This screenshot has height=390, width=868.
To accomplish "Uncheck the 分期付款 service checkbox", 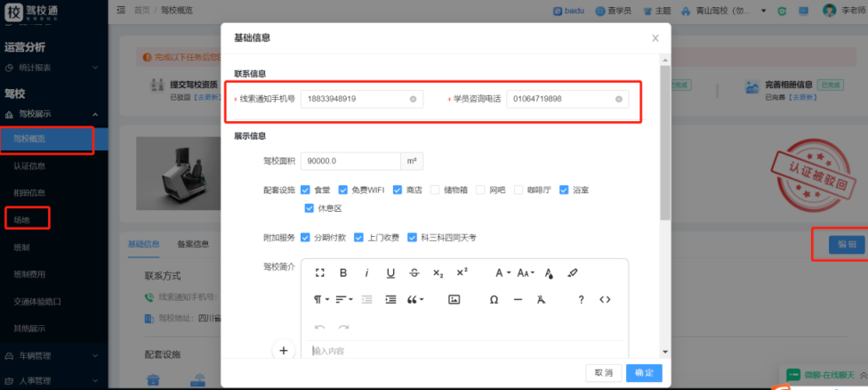I will pos(305,237).
